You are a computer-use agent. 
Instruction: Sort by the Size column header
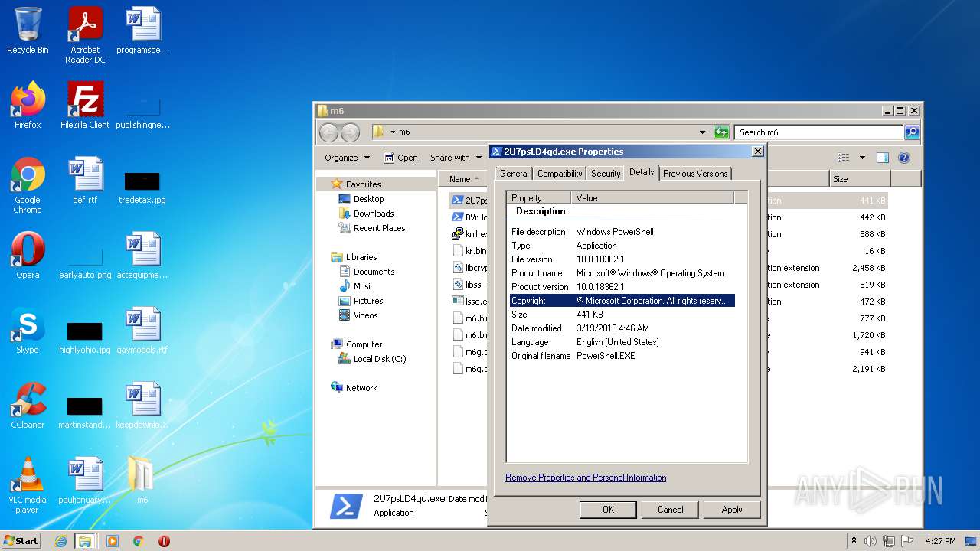tap(861, 179)
